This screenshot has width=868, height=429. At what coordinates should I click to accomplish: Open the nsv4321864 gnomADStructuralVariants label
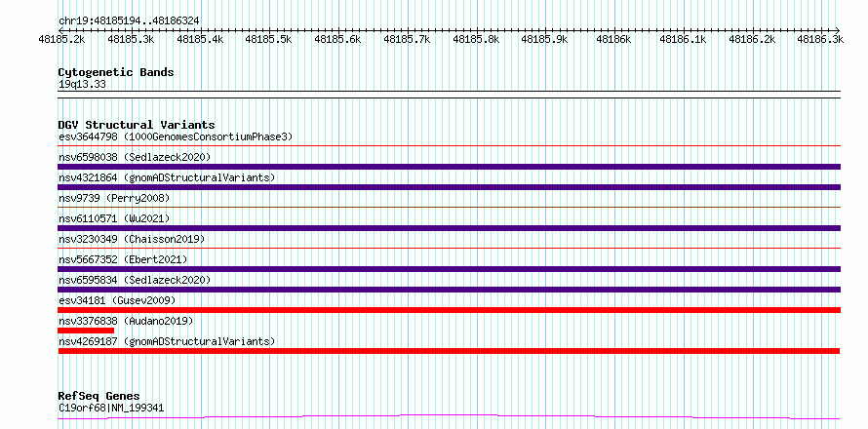coord(167,177)
